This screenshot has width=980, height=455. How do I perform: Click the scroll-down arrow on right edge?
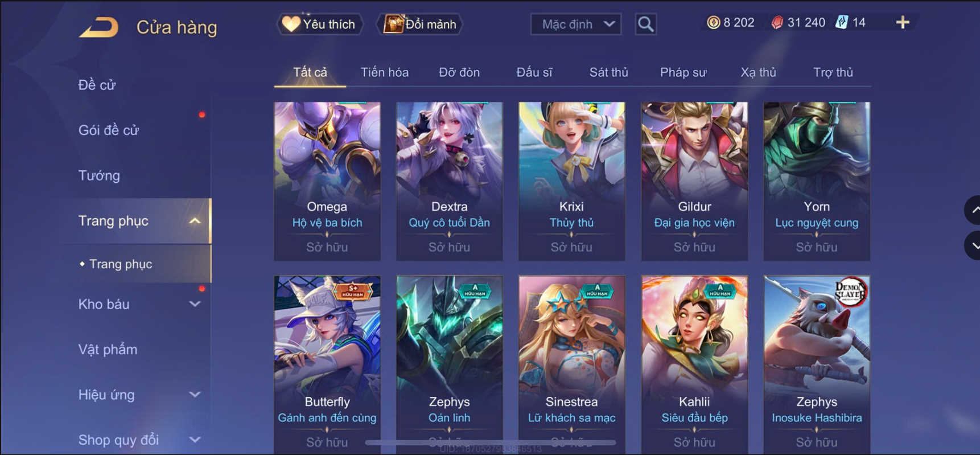(974, 246)
